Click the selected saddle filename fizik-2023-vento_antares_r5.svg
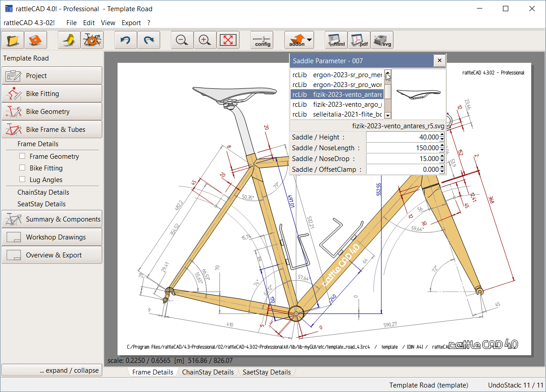 [x=398, y=126]
